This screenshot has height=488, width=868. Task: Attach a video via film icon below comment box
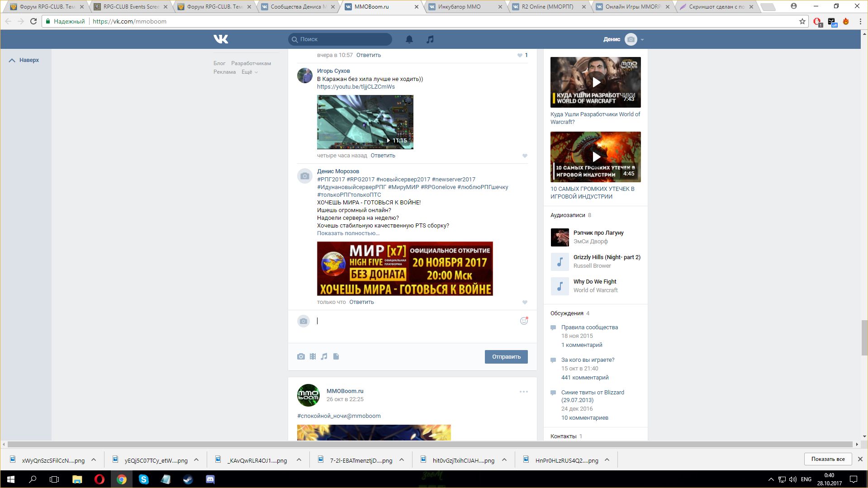tap(313, 356)
